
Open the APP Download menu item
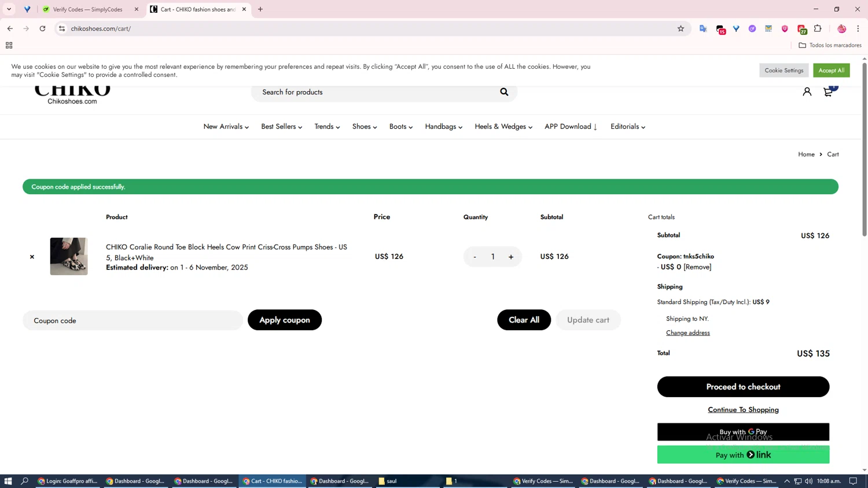[x=571, y=127]
